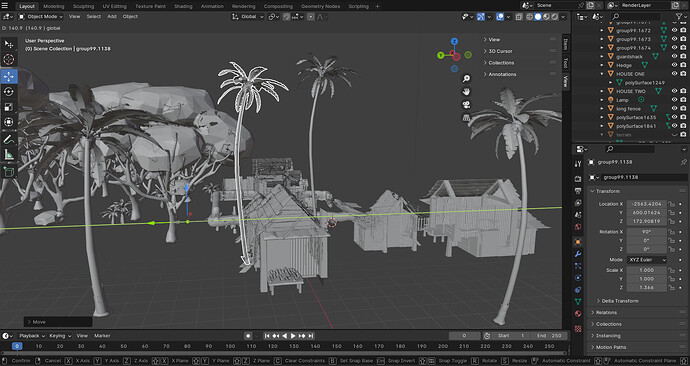The height and width of the screenshot is (366, 690).
Task: Click the zoom viewport magnifier icon
Action: pyautogui.click(x=466, y=79)
